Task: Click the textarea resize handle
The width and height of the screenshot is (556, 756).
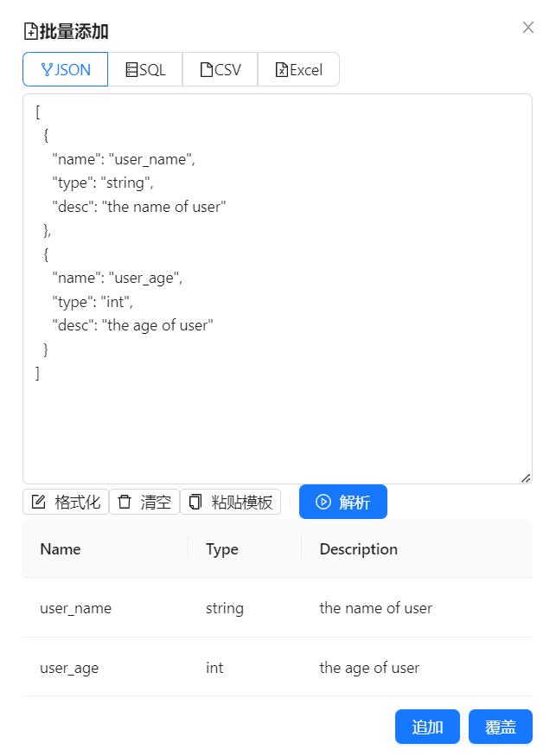Action: click(526, 477)
